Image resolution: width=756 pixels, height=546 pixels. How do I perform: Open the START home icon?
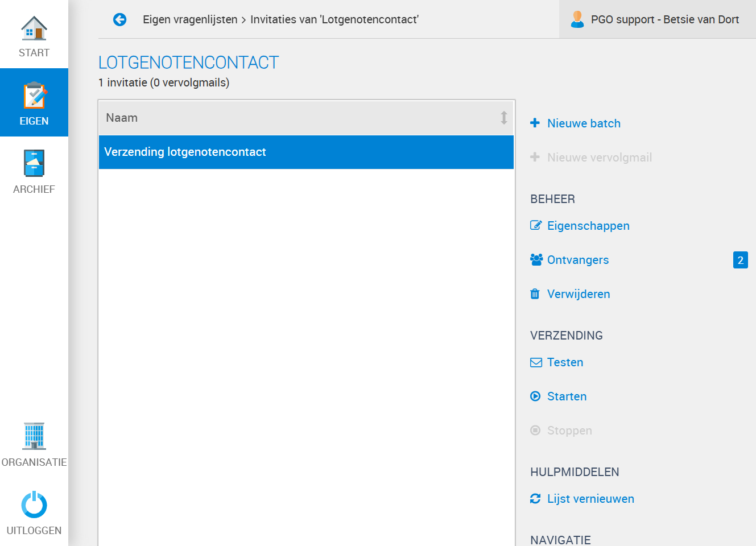click(34, 28)
